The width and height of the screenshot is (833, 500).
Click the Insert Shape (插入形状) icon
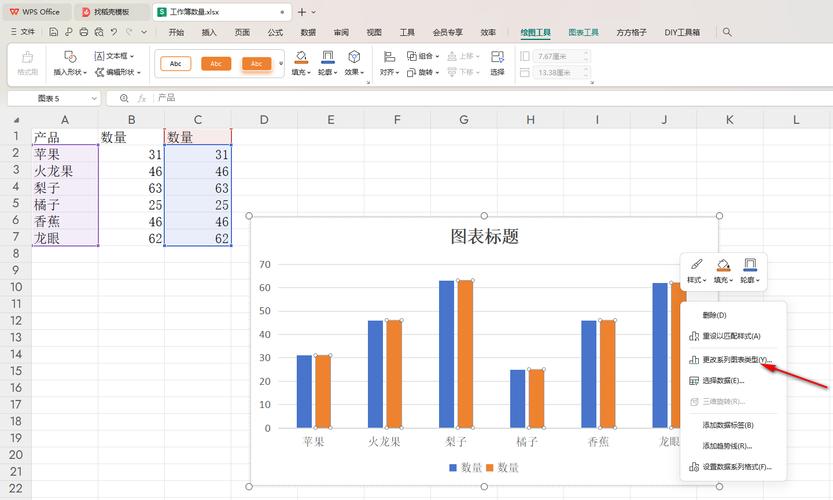click(x=70, y=56)
